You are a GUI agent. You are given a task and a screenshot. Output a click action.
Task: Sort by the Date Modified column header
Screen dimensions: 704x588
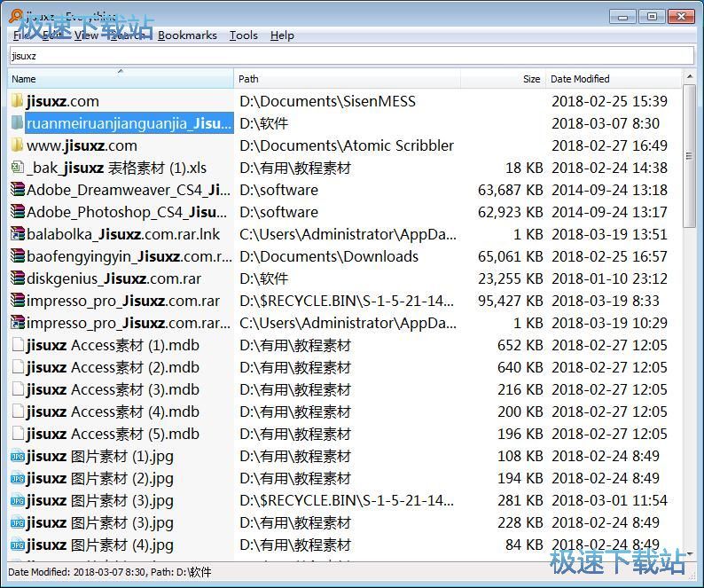612,79
